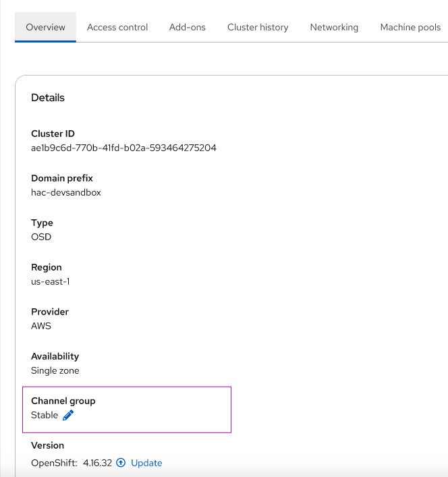Screen dimensions: 448x477
Task: Click the Stable channel group value
Action: pos(45,415)
